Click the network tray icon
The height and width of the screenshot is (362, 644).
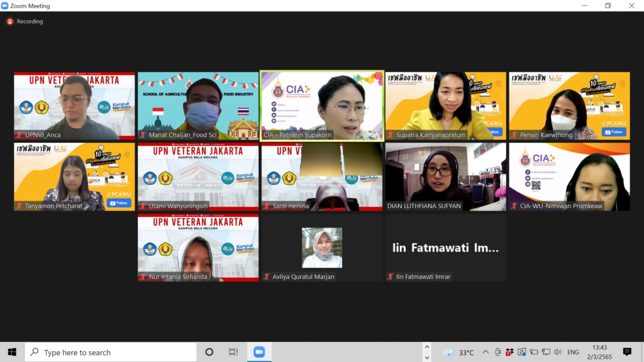[x=545, y=352]
